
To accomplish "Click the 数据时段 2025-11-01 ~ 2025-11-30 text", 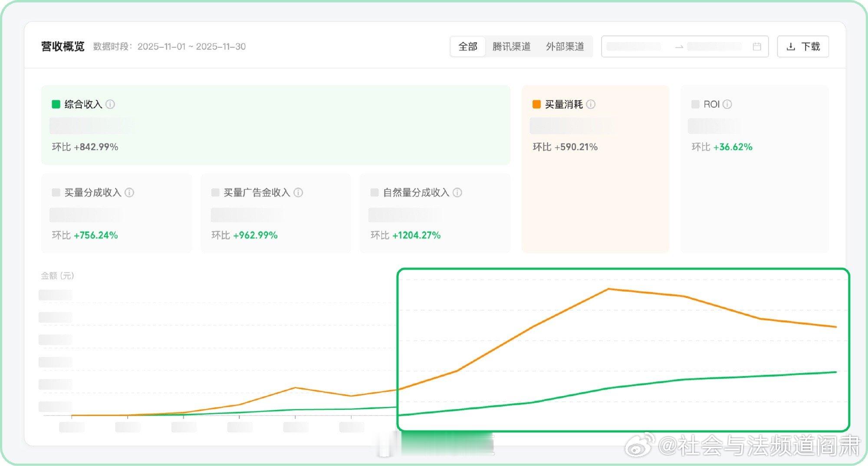I will (x=169, y=46).
